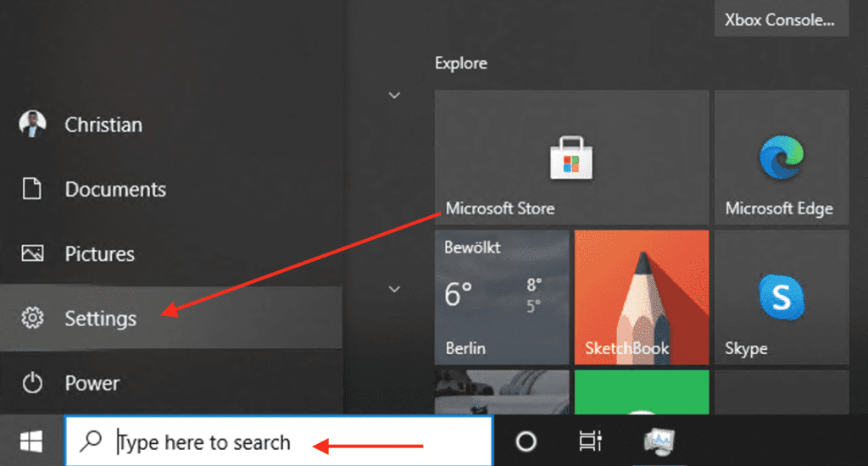Launch the SketchBook app tile

click(x=641, y=297)
